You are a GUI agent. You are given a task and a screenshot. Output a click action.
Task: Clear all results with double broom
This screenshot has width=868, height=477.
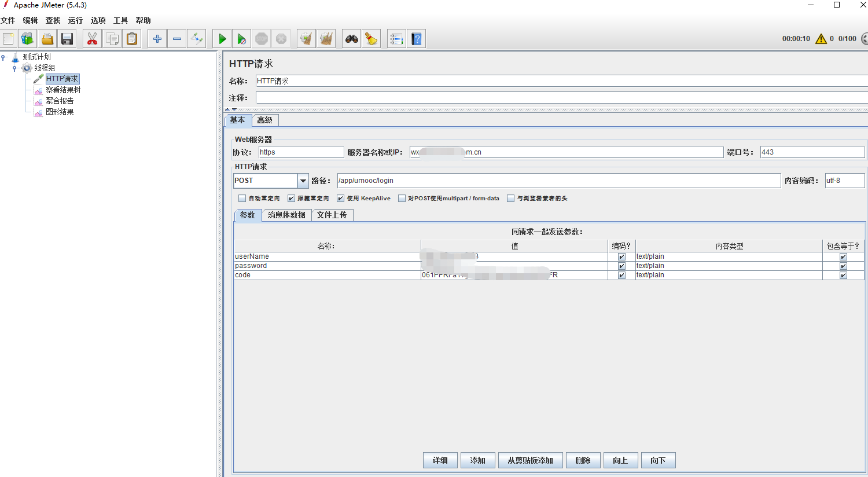pyautogui.click(x=326, y=39)
